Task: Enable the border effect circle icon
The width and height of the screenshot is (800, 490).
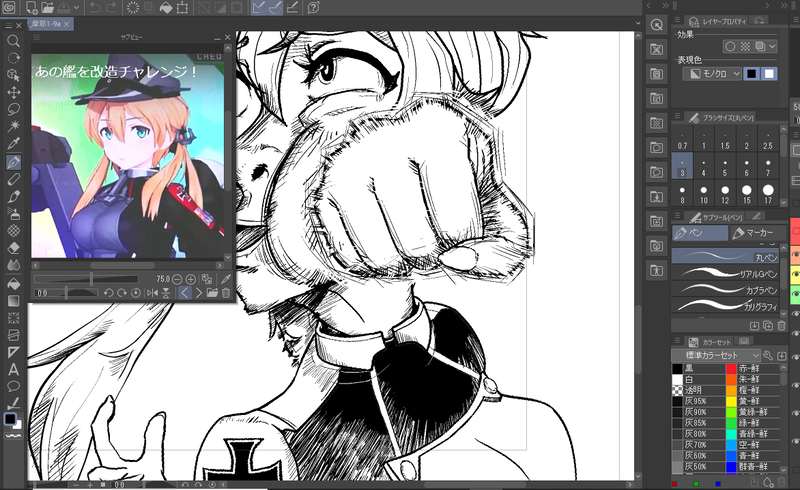Action: [x=730, y=46]
